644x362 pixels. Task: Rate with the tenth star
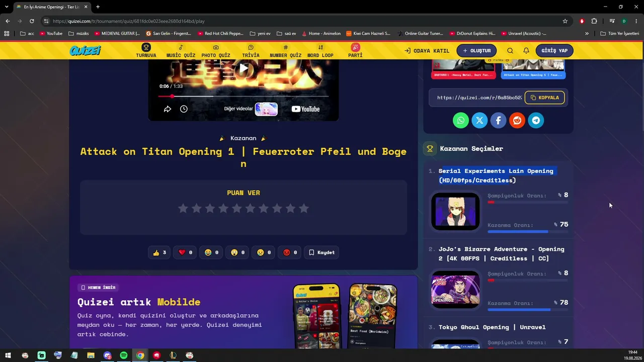(304, 208)
